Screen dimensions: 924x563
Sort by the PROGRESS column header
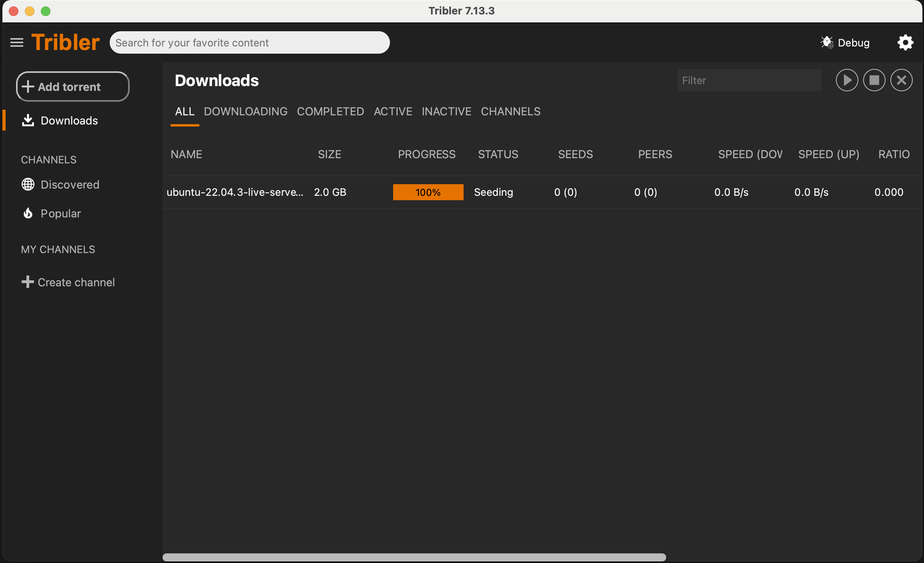[426, 154]
